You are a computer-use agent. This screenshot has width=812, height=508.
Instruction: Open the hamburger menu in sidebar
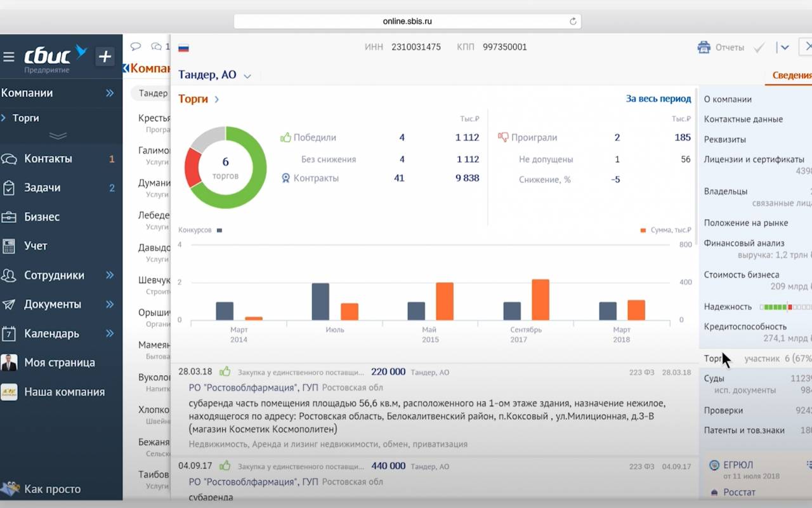(9, 57)
